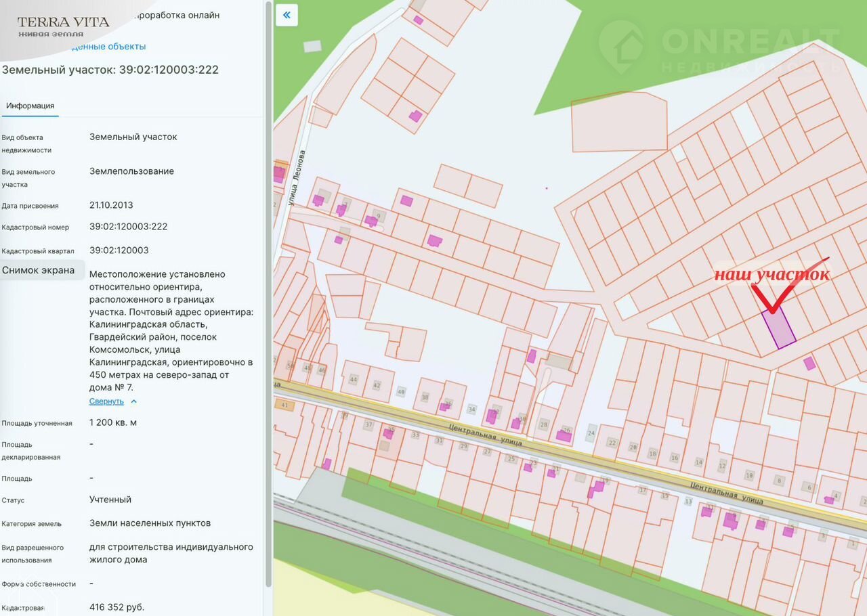Open the найденные объекты link at top
867x616 pixels.
pyautogui.click(x=108, y=47)
